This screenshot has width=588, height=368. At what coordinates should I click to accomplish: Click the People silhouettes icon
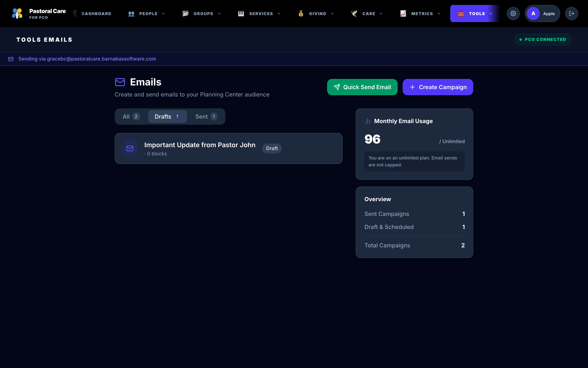[131, 14]
